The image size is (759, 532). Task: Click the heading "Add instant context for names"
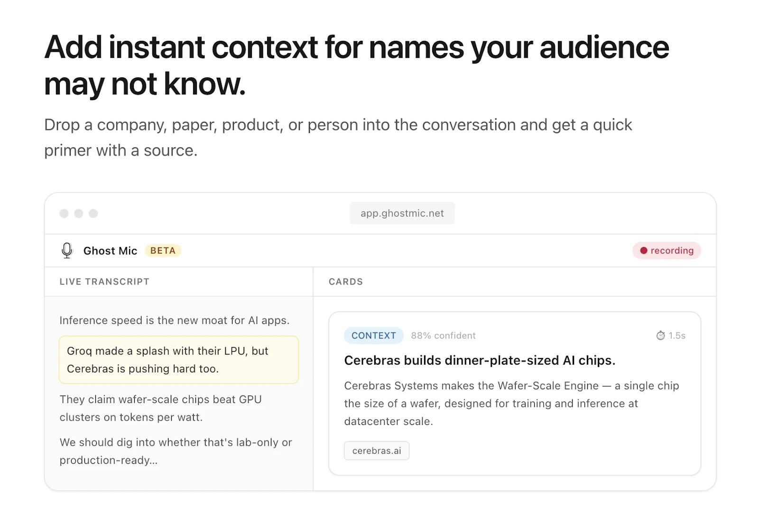(x=357, y=65)
